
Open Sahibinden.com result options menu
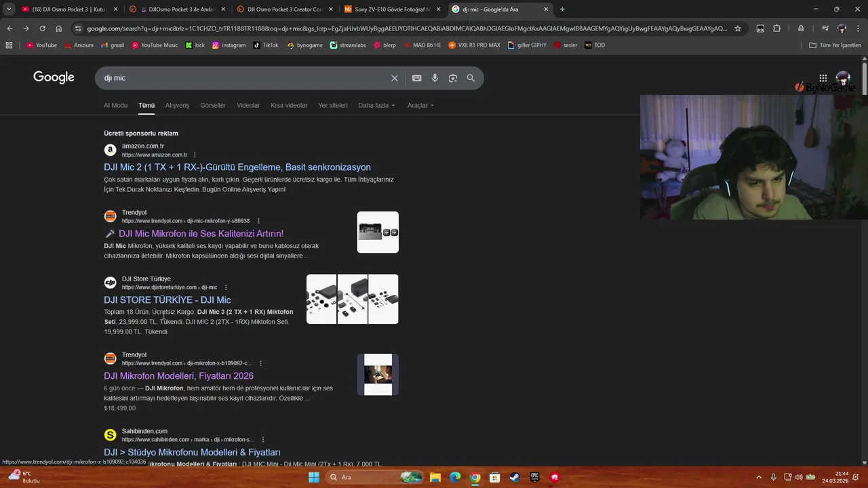[262, 440]
